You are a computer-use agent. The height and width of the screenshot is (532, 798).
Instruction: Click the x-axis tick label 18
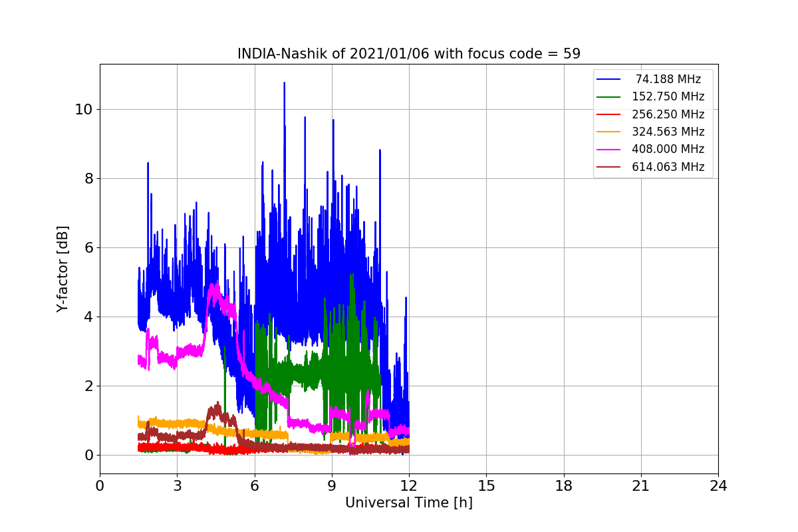point(564,486)
